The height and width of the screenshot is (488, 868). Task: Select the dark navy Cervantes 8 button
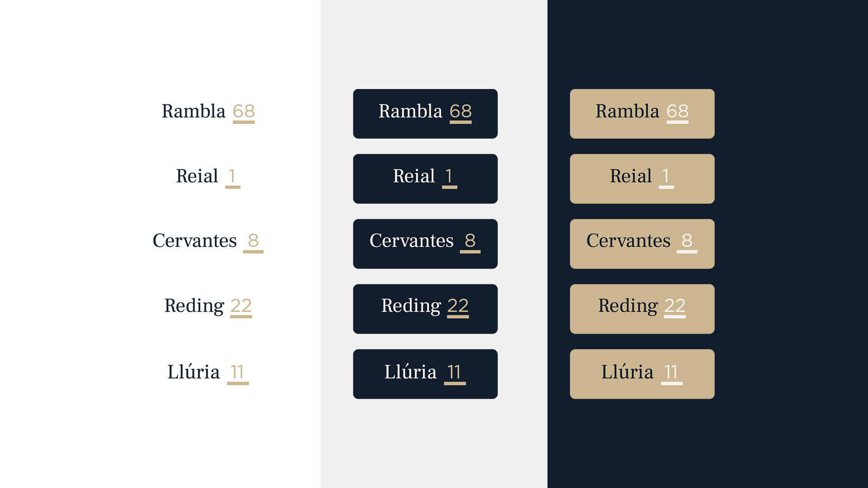click(x=425, y=244)
